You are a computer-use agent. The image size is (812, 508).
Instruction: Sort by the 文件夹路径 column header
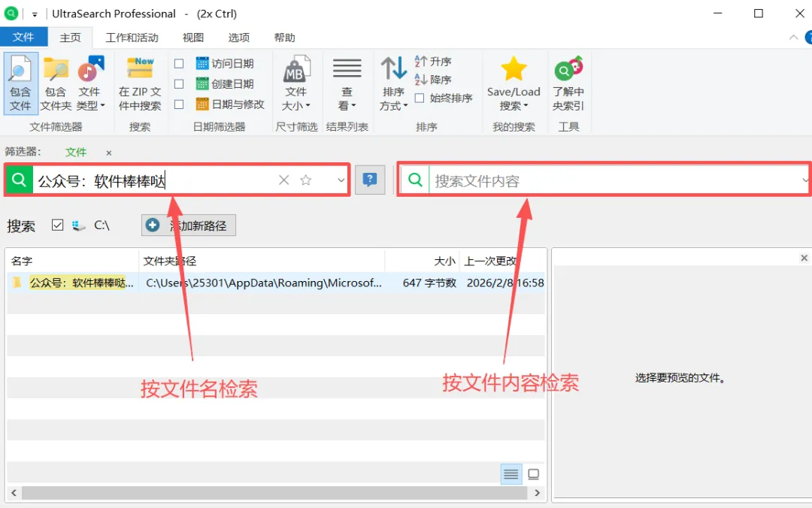pyautogui.click(x=262, y=261)
